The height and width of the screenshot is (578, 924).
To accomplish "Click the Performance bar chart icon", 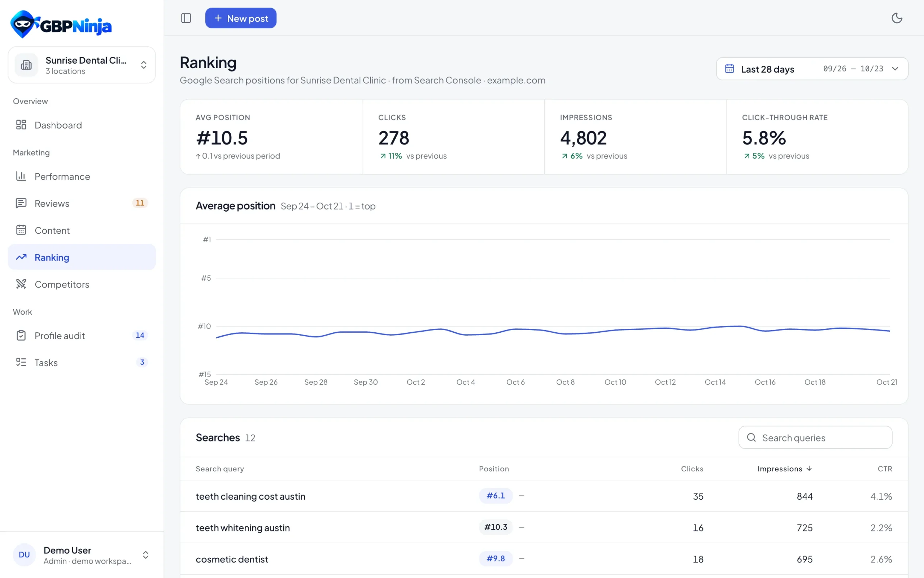I will tap(21, 176).
